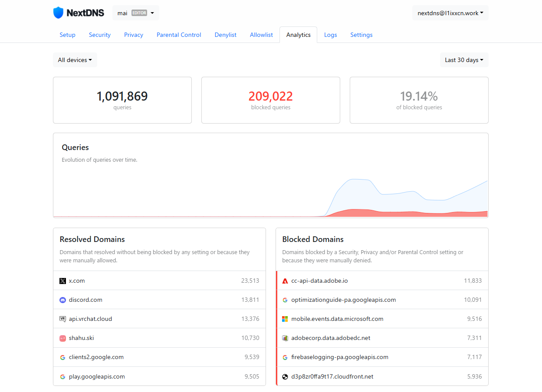Click the 1,091,869 queries card

122,100
